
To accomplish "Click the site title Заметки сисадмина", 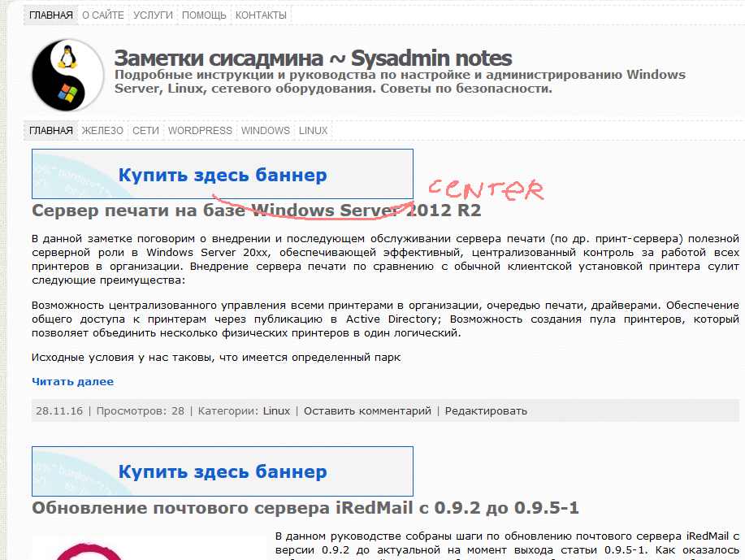I will coord(313,58).
